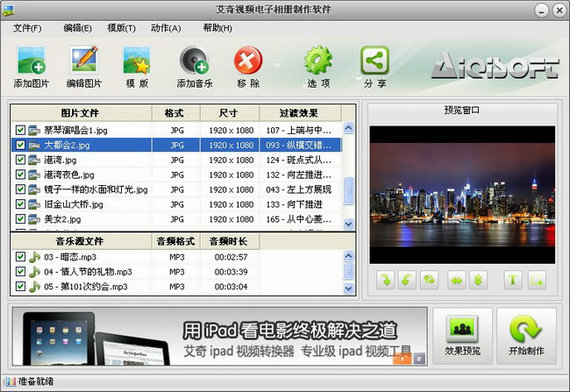Click the file icon of 港湾.jpg
570x392 pixels.
[x=34, y=160]
